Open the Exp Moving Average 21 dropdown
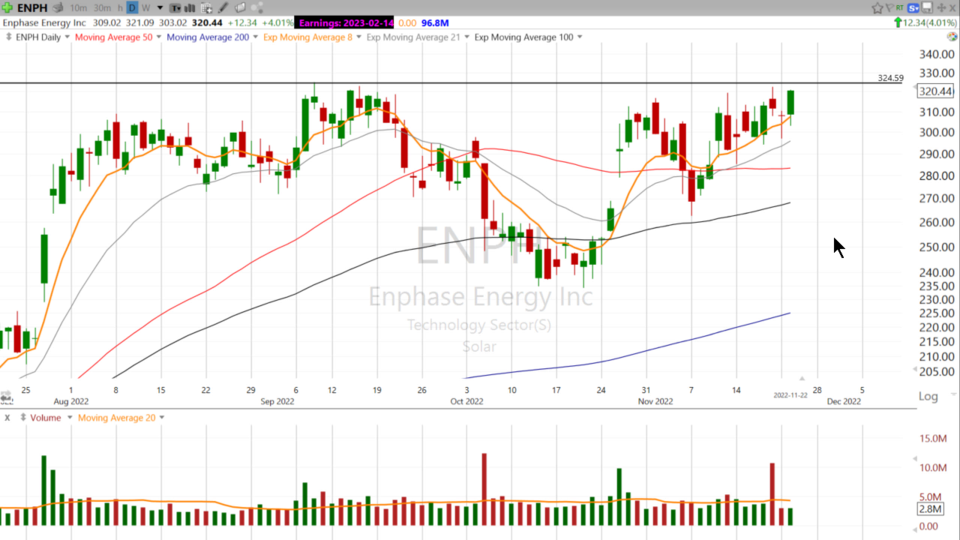960x540 pixels. pos(467,37)
